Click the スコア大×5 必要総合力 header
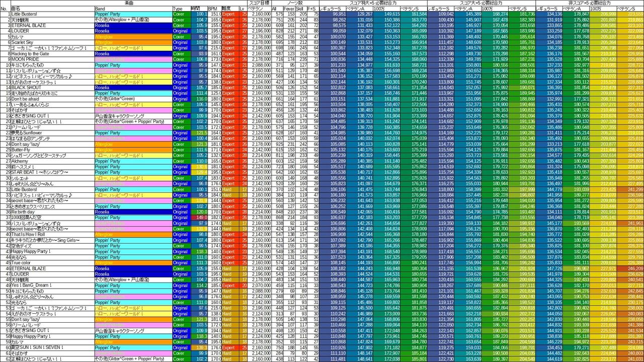 tap(481, 3)
